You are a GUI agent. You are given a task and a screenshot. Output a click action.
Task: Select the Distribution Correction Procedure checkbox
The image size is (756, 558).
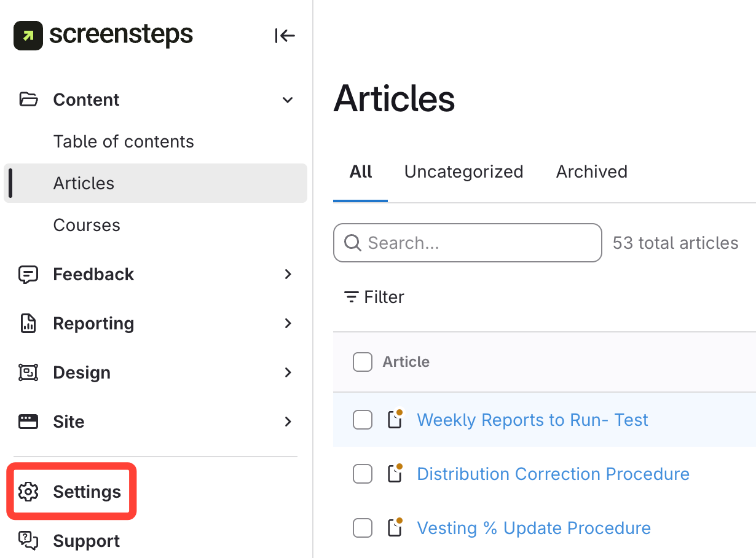click(363, 474)
